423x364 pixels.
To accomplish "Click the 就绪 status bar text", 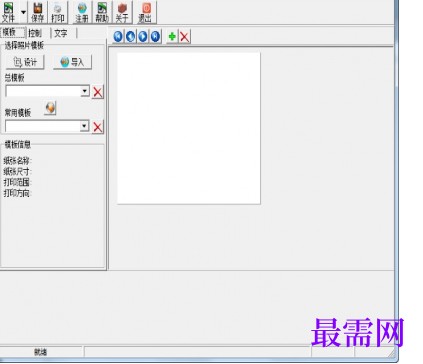I will tap(41, 352).
